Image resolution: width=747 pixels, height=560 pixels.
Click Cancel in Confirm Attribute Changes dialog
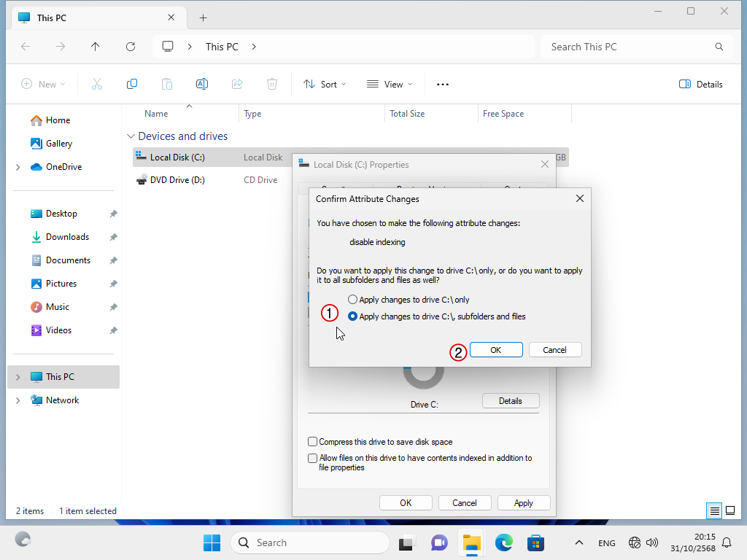click(x=554, y=350)
